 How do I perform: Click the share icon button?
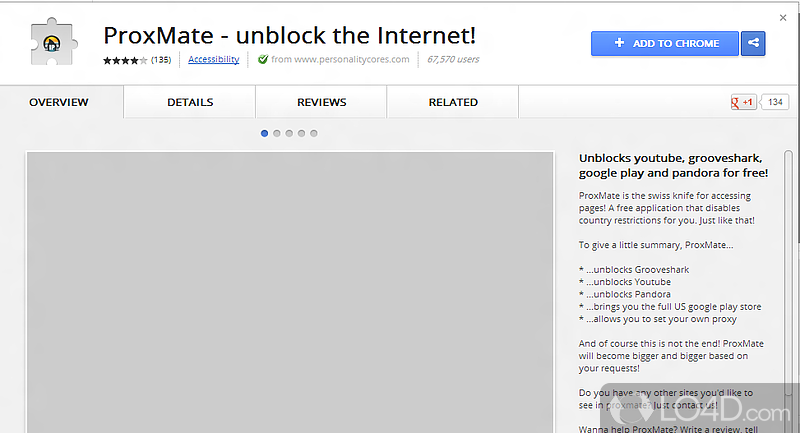[753, 43]
